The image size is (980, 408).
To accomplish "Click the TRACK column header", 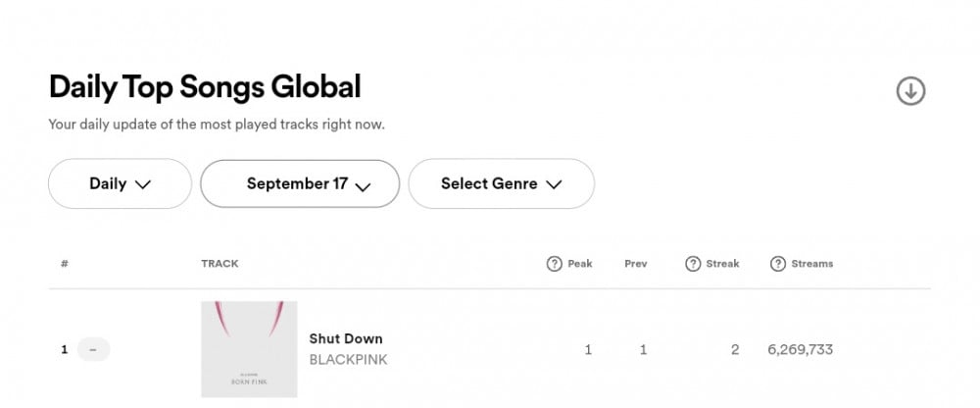I will tap(220, 264).
